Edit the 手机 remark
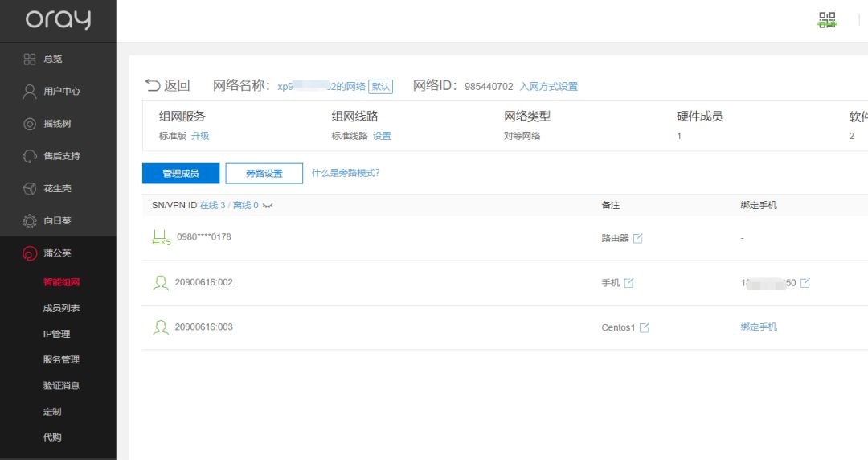Viewport: 868px width, 460px height. click(x=628, y=283)
